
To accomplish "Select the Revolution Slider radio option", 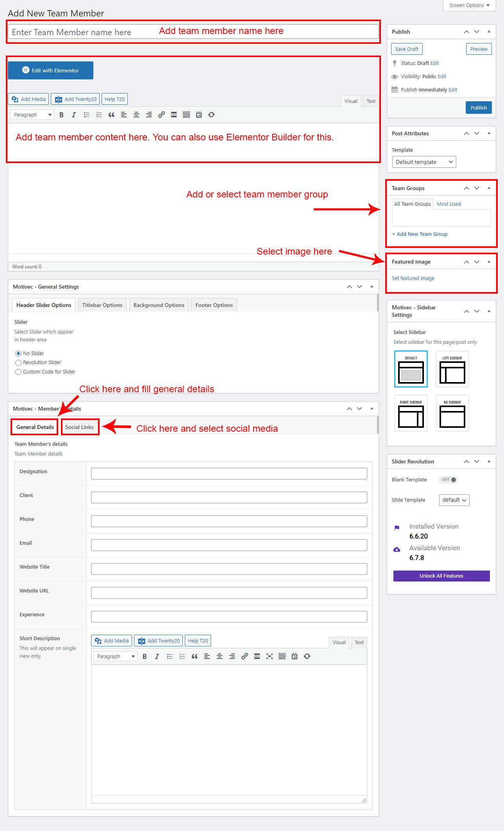I will coord(18,363).
